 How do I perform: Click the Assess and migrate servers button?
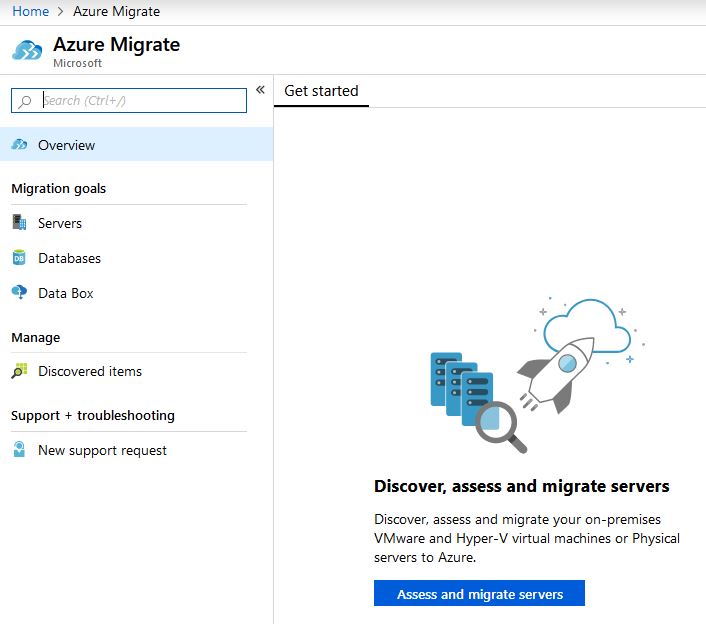pyautogui.click(x=480, y=593)
